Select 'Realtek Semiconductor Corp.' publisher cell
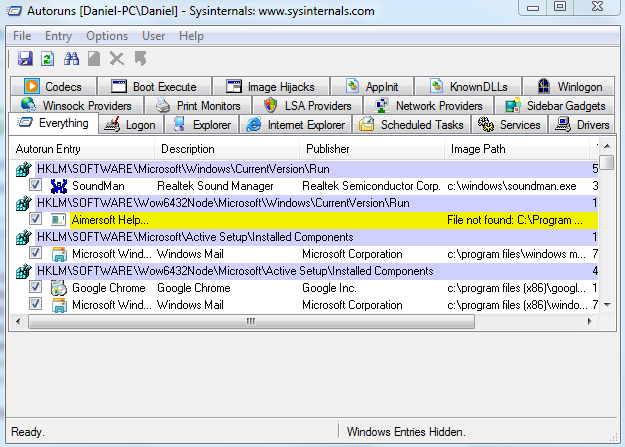Screen dimensions: 625x447 371,186
